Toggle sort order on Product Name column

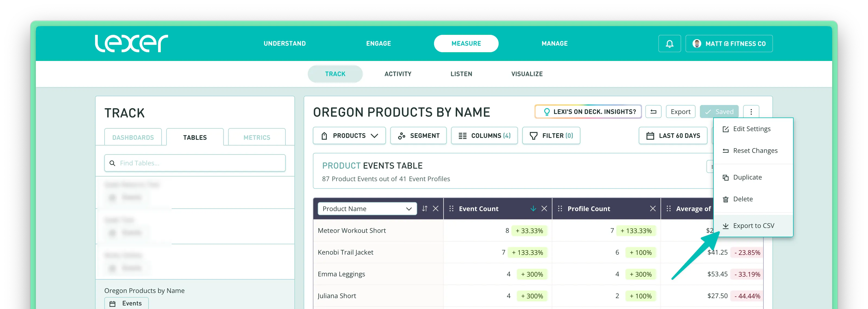(424, 208)
